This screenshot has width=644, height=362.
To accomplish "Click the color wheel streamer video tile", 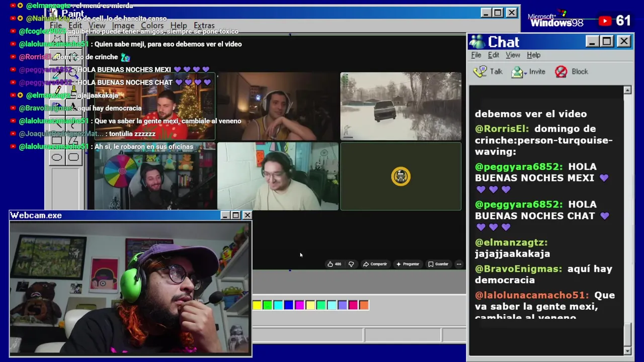I will click(155, 176).
